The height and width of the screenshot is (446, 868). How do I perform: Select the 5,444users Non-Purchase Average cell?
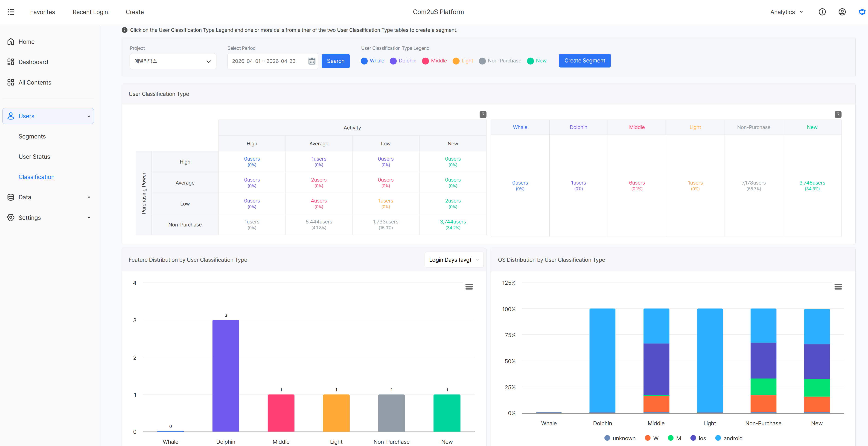tap(319, 225)
